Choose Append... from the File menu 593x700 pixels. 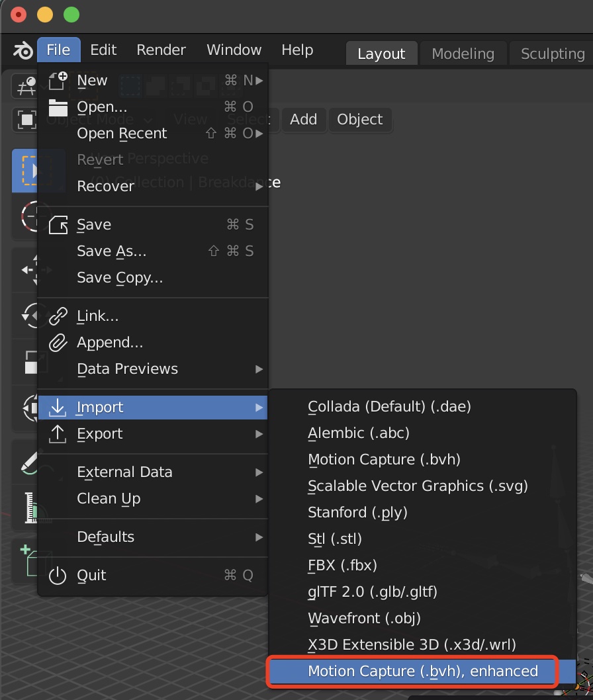tap(153, 343)
